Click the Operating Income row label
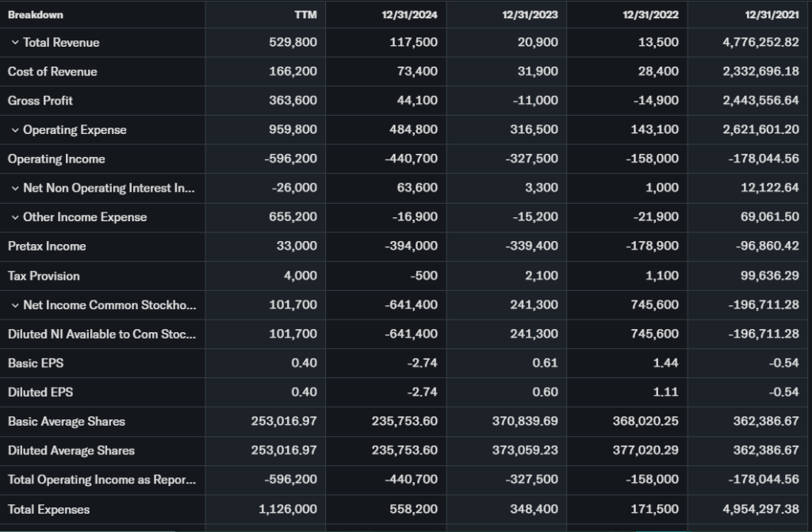The width and height of the screenshot is (812, 532). click(56, 159)
